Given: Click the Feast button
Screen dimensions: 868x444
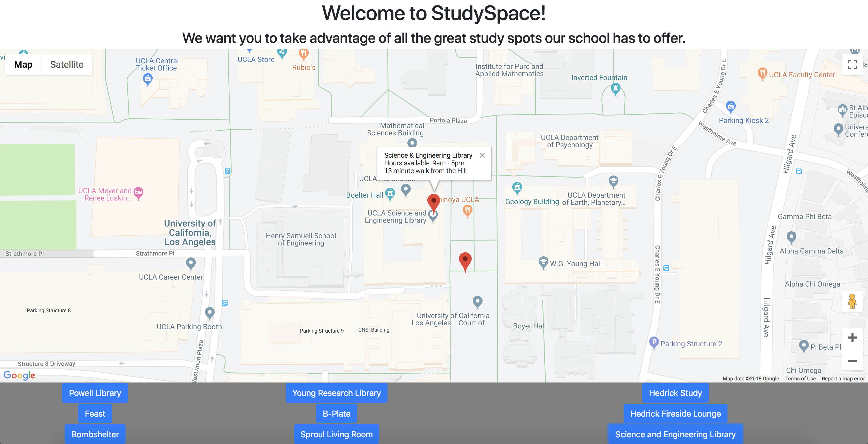Looking at the screenshot, I should tap(95, 414).
